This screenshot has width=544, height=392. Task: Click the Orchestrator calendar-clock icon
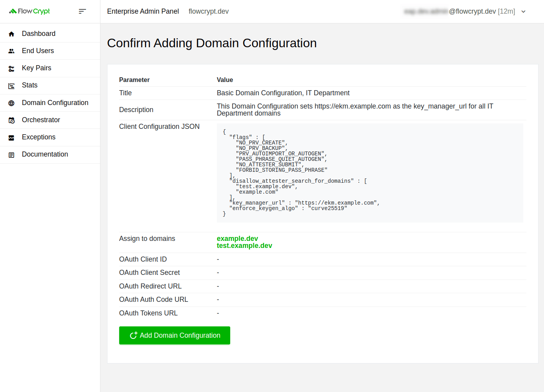(11, 120)
